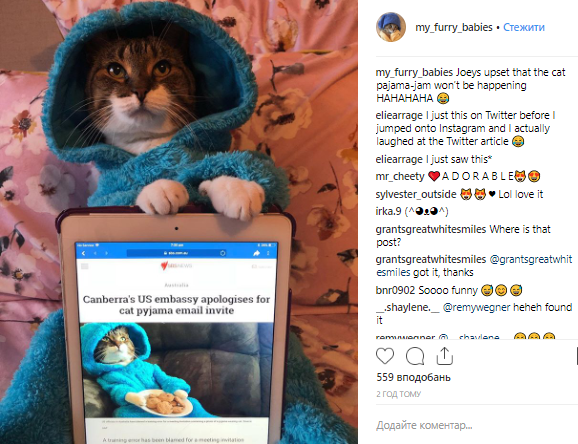The width and height of the screenshot is (578, 444).
Task: Like the post with the heart icon
Action: point(385,356)
